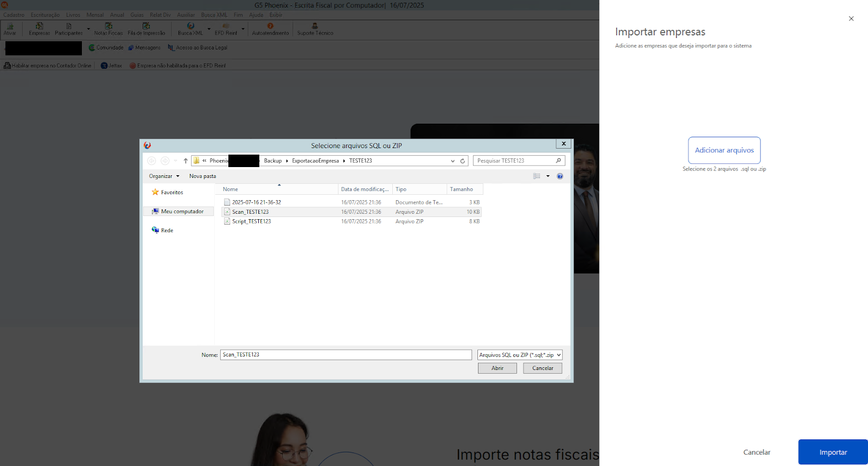868x466 pixels.
Task: Click the Adicionar arquivos button
Action: click(x=724, y=150)
